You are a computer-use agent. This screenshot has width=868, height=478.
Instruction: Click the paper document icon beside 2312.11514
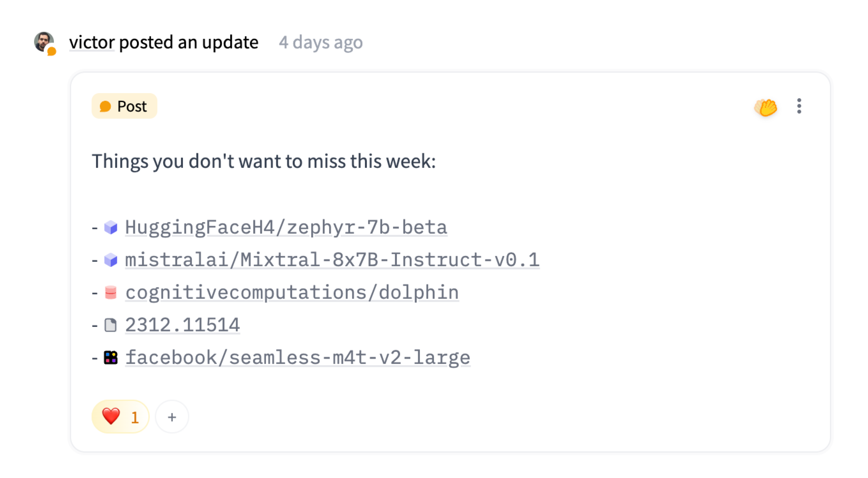(x=110, y=325)
